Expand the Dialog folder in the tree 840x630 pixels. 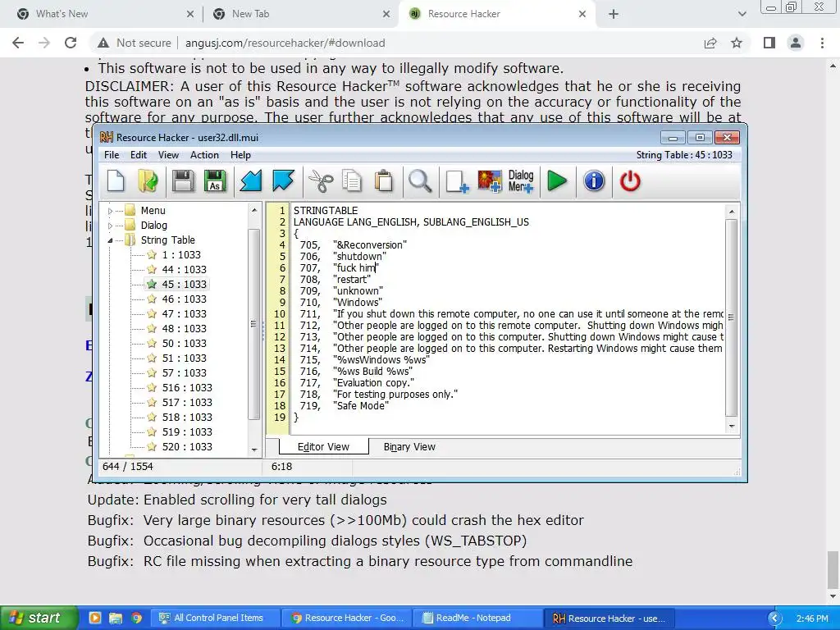(111, 226)
